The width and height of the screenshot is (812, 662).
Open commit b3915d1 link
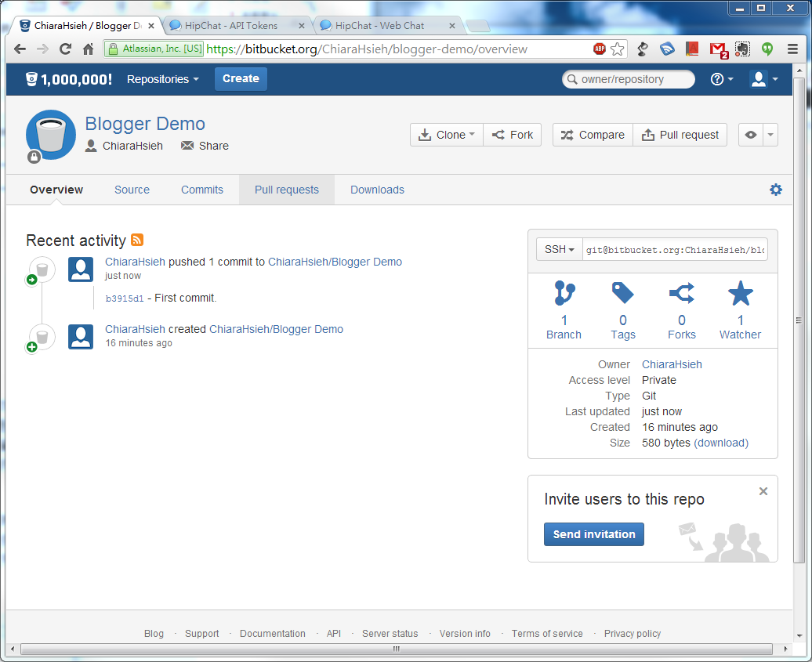pos(125,298)
